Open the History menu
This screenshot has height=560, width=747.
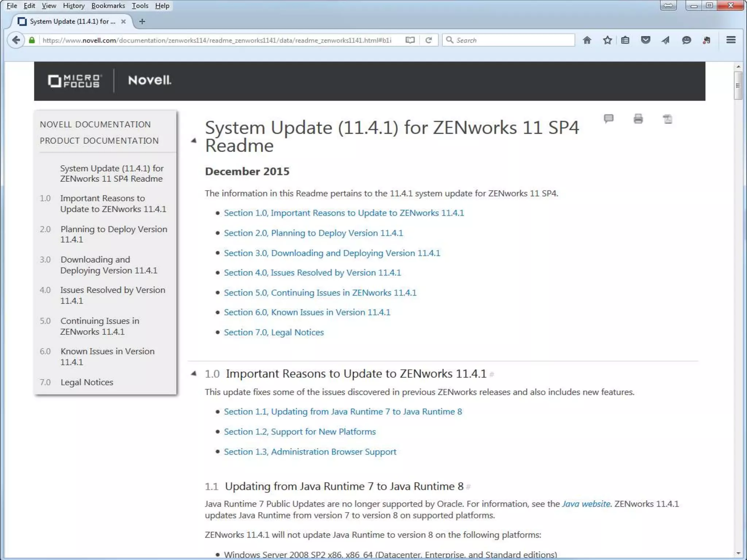74,5
